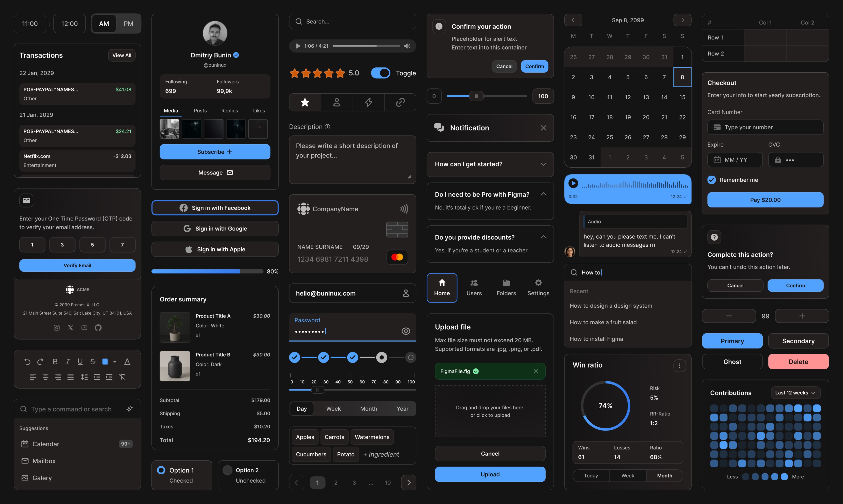Click the fourth step marker in the stepper

point(381,357)
